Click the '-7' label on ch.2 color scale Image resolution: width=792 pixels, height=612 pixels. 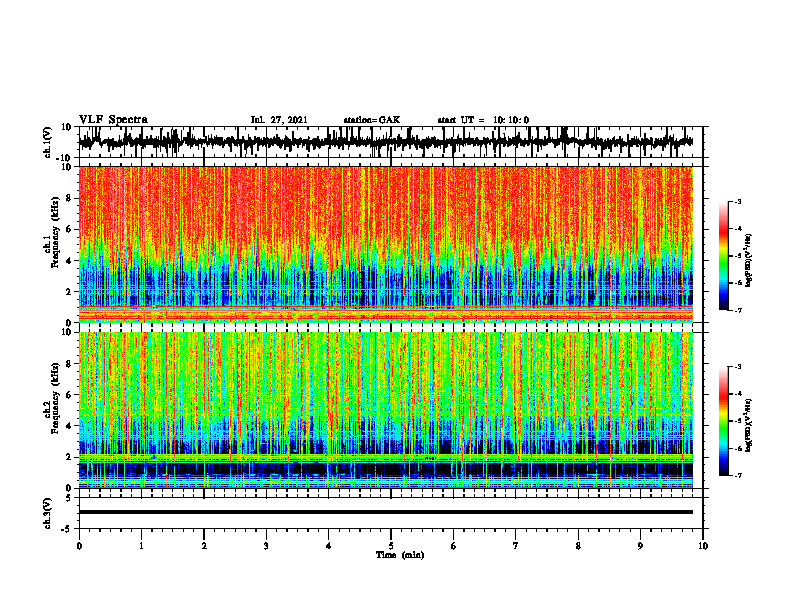(737, 475)
